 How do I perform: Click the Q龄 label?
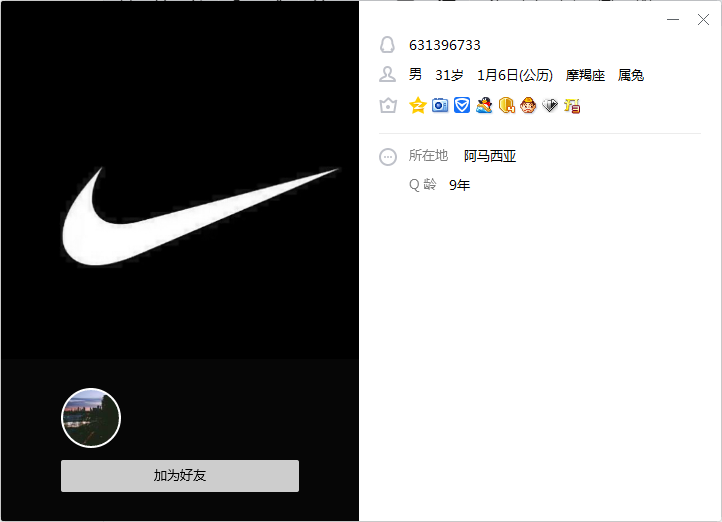422,185
